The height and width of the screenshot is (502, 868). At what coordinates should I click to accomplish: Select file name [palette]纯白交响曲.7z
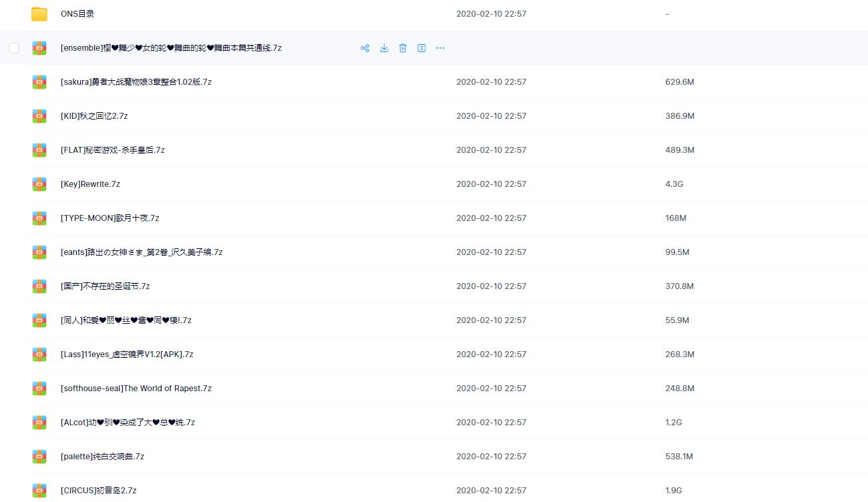(x=102, y=457)
